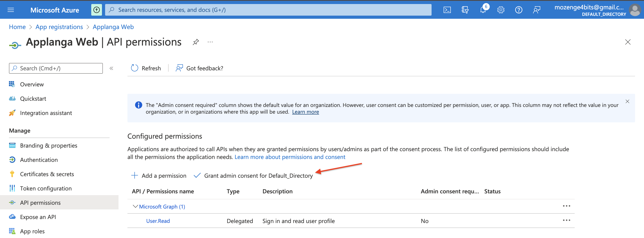Open Cloud Shell from the top bar
Viewport: 644px width, 238px height.
(447, 10)
